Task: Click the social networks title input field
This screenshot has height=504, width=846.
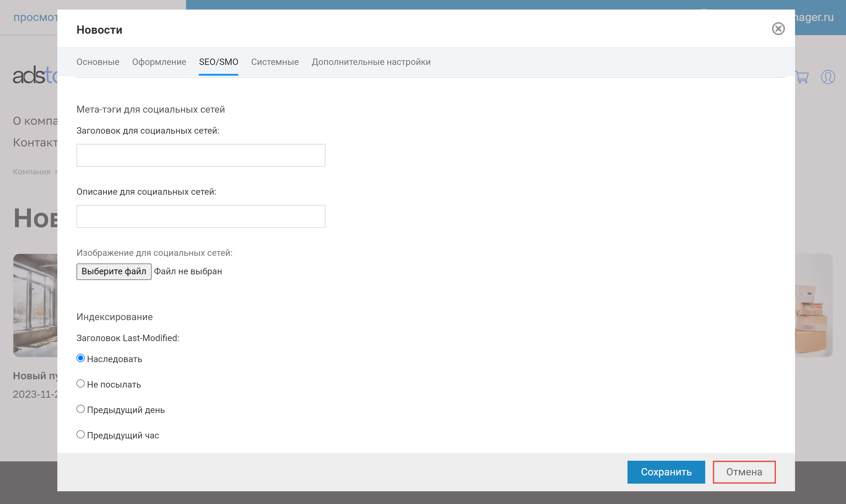Action: point(201,155)
